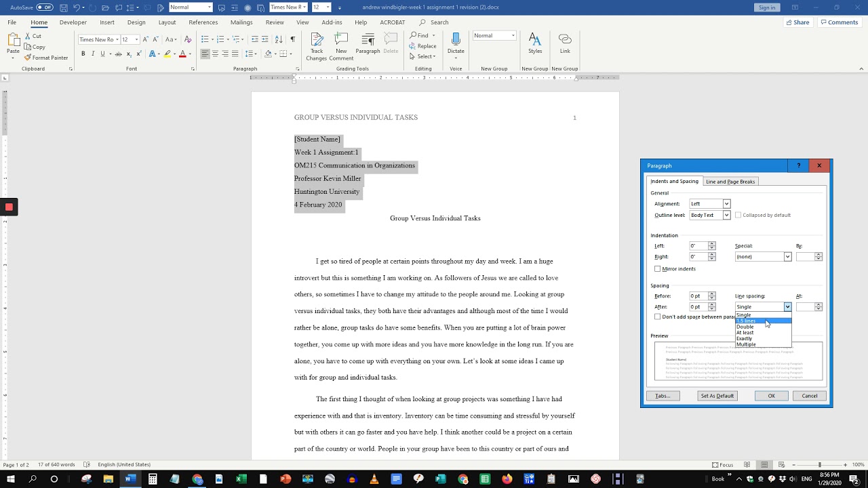Click the Format Painter icon

pos(28,58)
